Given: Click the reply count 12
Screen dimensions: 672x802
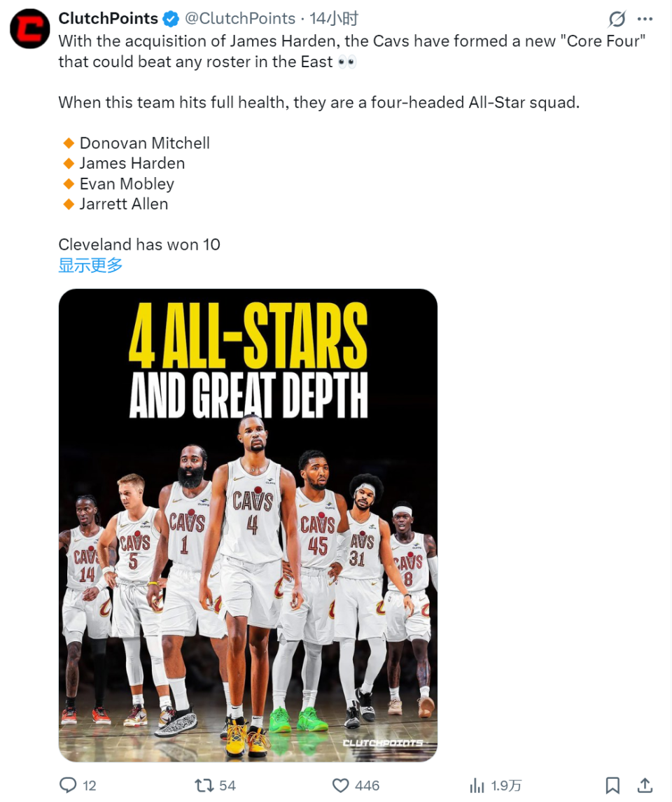Looking at the screenshot, I should 90,786.
